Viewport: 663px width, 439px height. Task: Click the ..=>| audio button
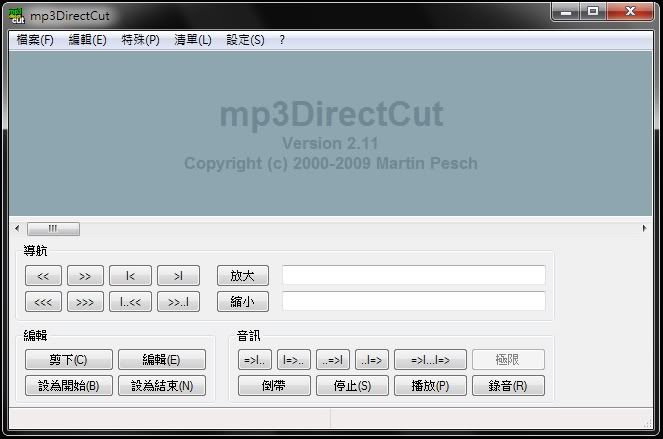(x=333, y=359)
